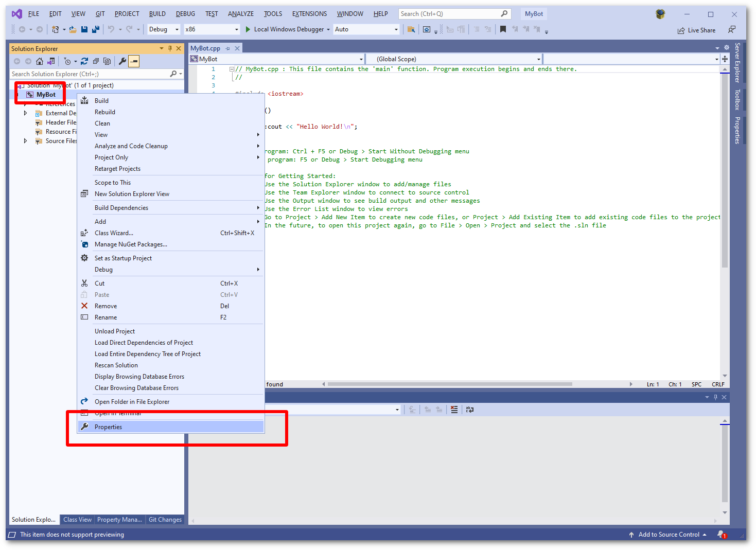Open Class Wizard from the context menu
The image size is (756, 550).
tap(114, 233)
